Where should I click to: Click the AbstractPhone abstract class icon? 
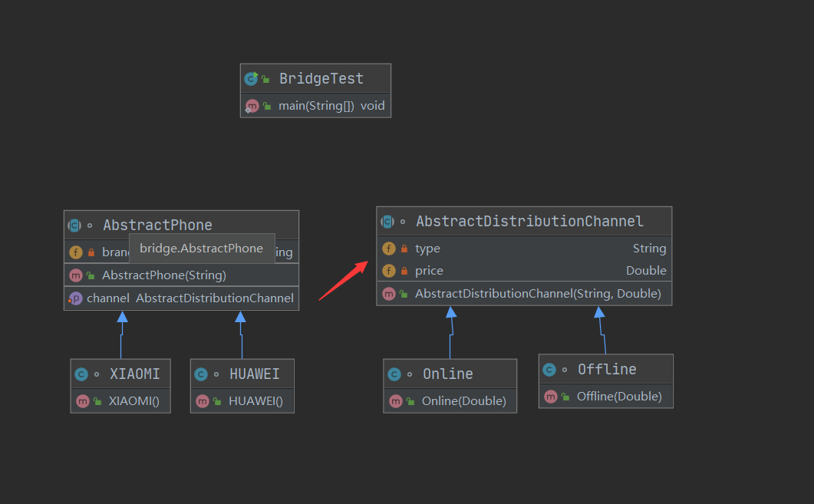(74, 226)
